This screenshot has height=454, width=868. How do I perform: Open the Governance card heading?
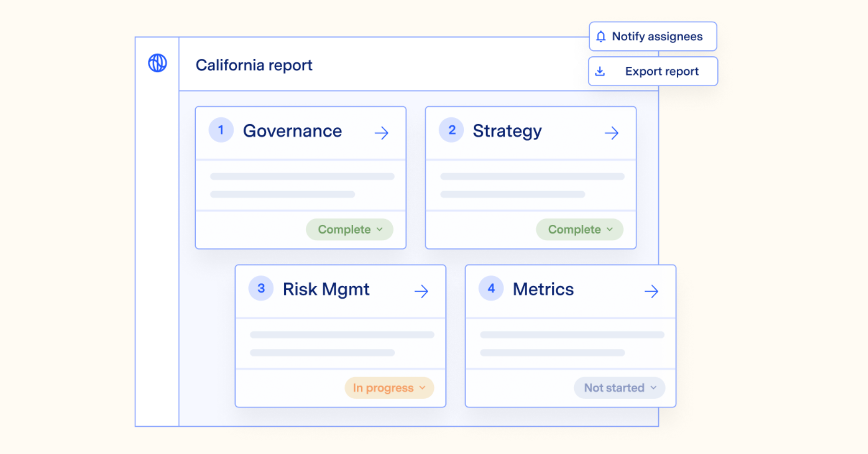pos(292,131)
